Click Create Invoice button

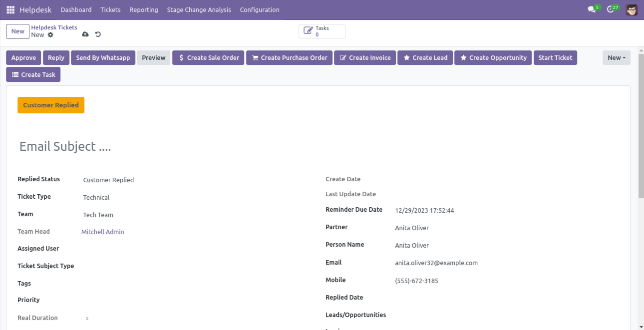[x=365, y=58]
